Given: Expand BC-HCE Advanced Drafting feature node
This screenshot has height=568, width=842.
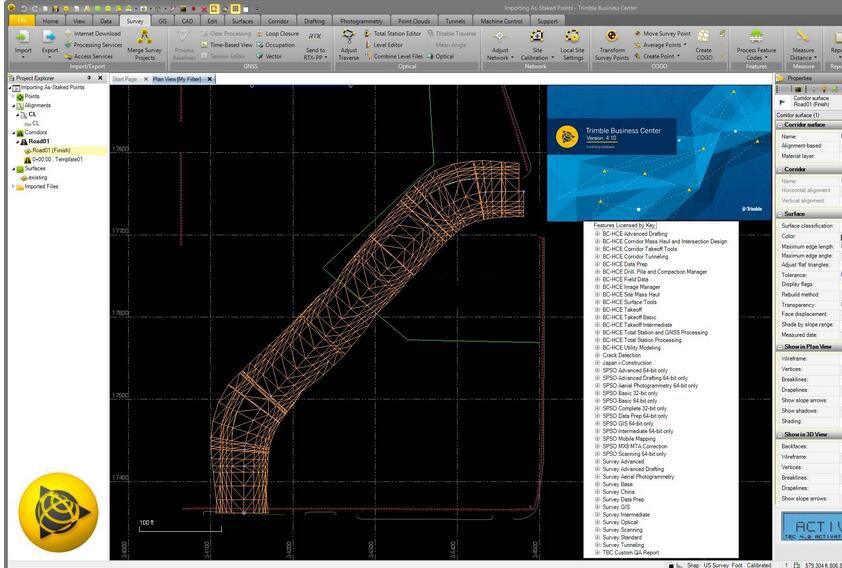Looking at the screenshot, I should coord(597,234).
